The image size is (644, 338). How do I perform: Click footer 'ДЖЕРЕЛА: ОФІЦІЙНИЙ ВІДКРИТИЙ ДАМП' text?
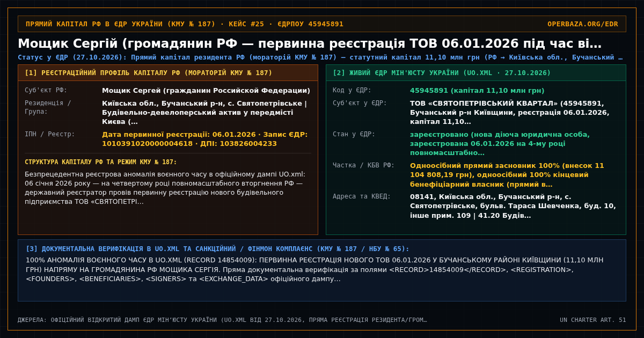(x=222, y=320)
